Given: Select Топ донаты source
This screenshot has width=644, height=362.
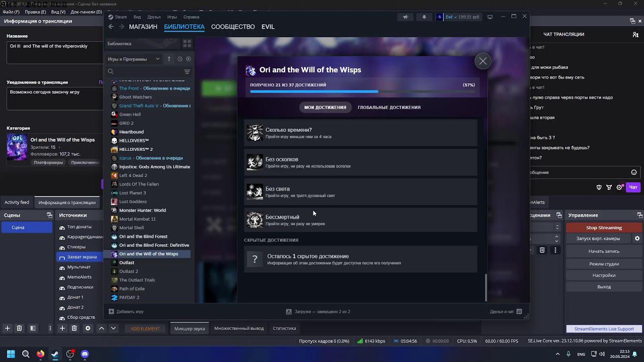Looking at the screenshot, I should coord(79,227).
